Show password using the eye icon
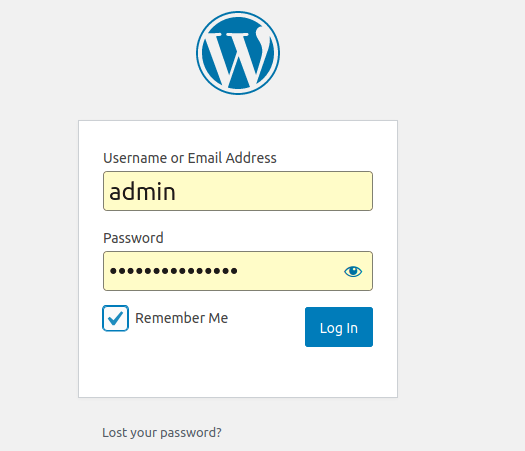 click(353, 271)
